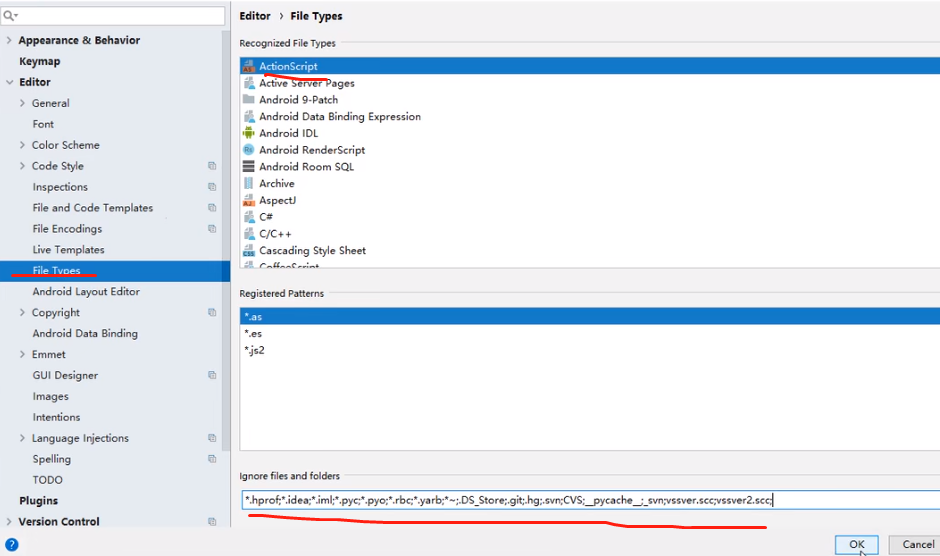Click the Active Server Pages icon
940x556 pixels.
click(249, 83)
